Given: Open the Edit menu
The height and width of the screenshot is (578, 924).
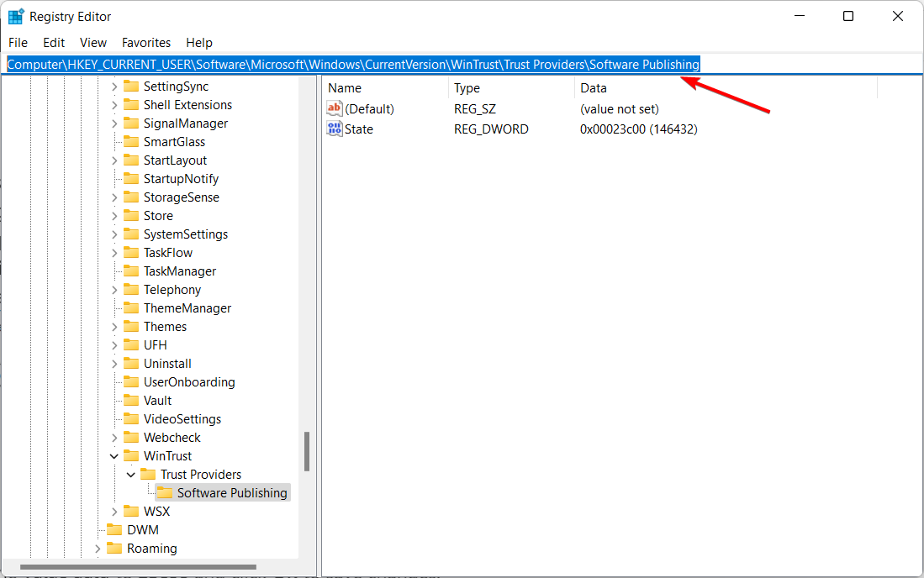Looking at the screenshot, I should (54, 42).
